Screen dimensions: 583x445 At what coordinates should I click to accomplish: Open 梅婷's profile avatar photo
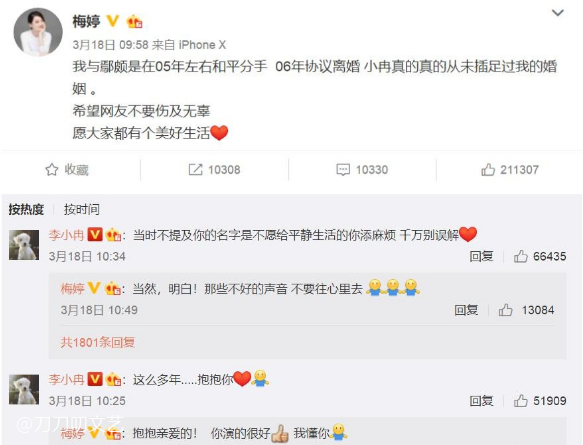click(x=38, y=32)
